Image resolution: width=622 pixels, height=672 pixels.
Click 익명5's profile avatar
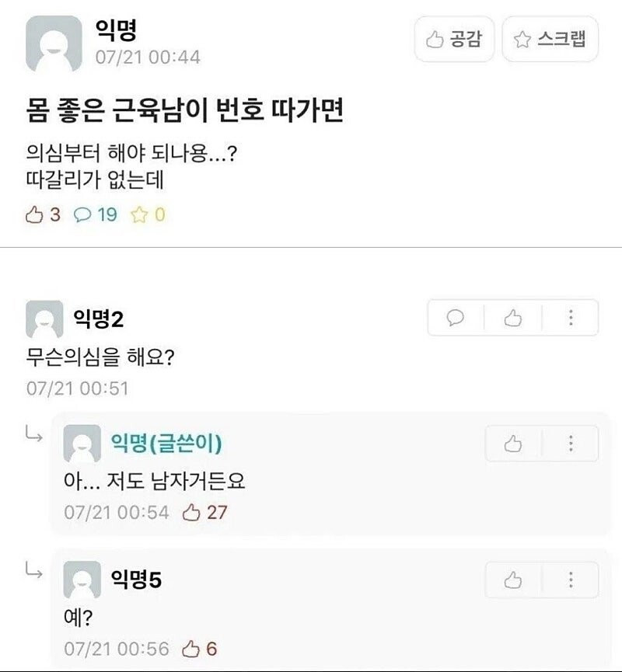[x=82, y=580]
